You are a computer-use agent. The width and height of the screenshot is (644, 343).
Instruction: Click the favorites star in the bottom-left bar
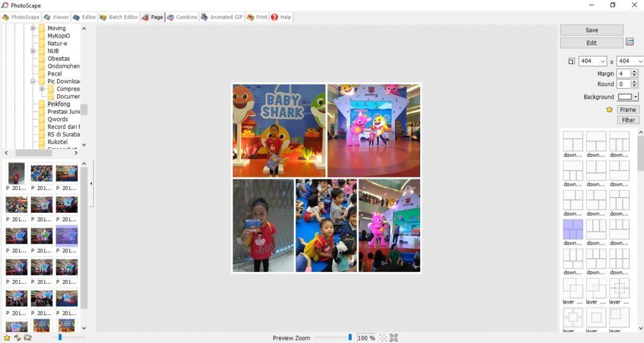[7, 338]
